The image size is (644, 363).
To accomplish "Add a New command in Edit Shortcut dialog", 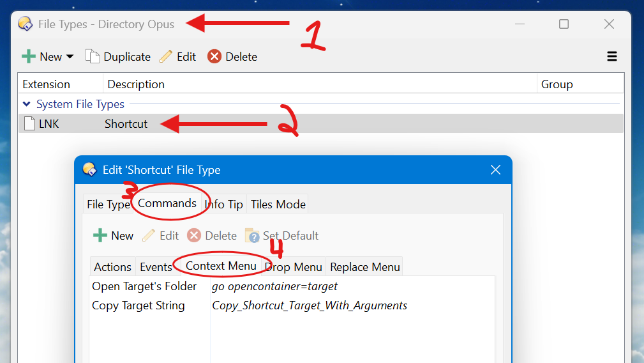I will (x=113, y=236).
